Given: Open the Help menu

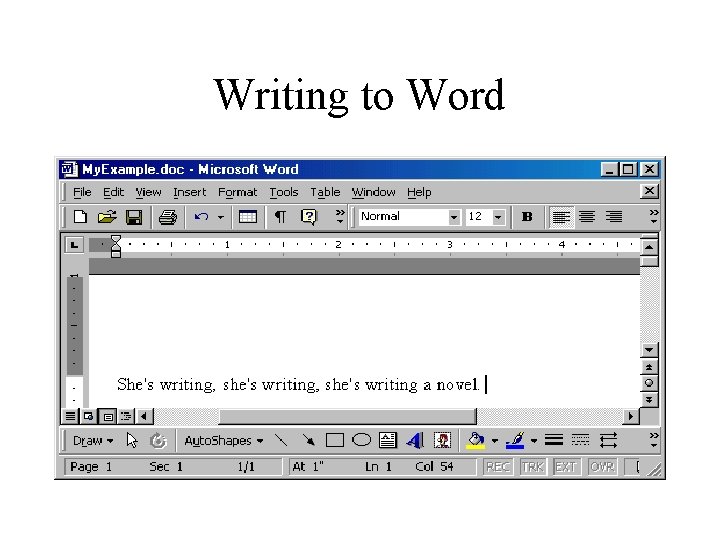Looking at the screenshot, I should pyautogui.click(x=419, y=192).
